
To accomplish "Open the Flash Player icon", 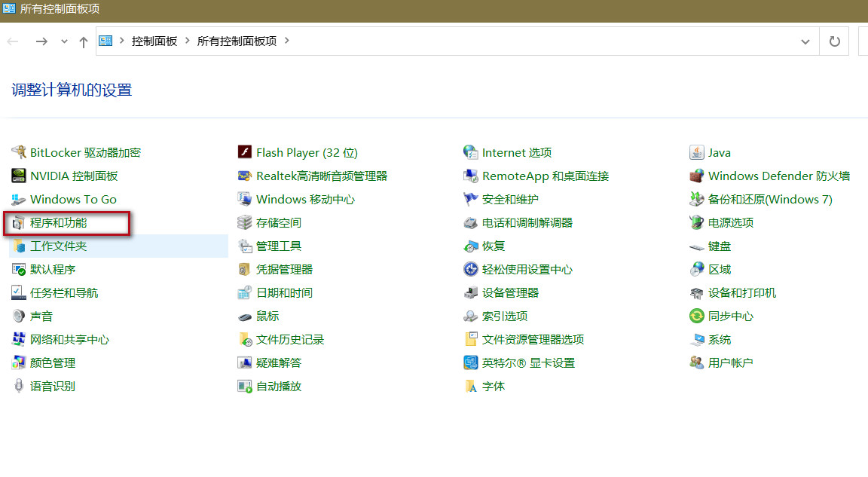I will pyautogui.click(x=245, y=152).
